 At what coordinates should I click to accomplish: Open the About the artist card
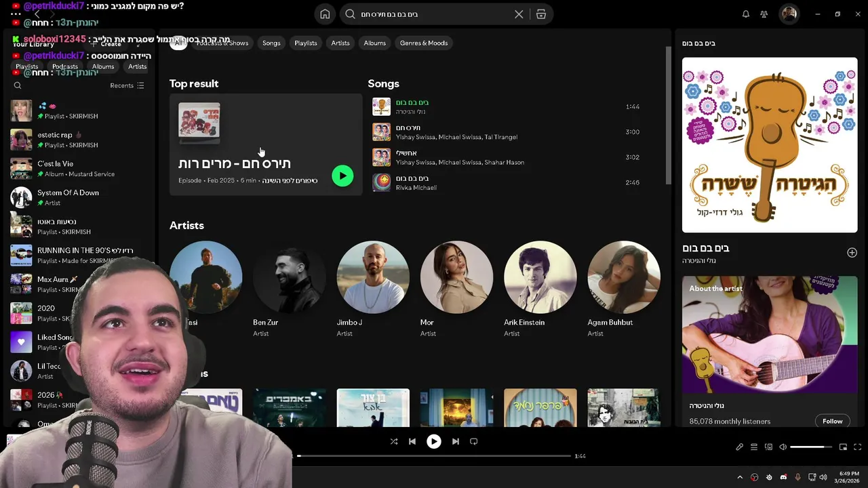click(770, 352)
